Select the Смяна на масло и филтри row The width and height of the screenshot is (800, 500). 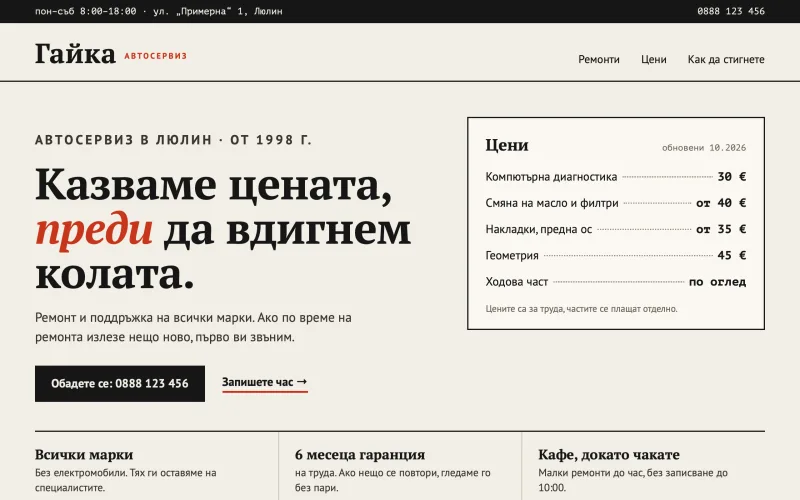(x=616, y=203)
